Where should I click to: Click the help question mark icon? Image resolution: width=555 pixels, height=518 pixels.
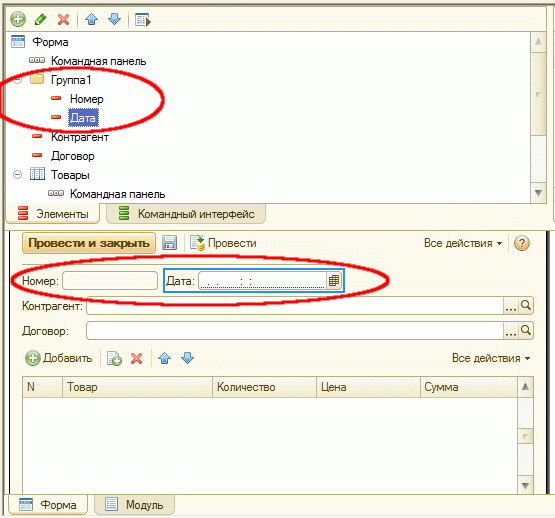point(522,243)
